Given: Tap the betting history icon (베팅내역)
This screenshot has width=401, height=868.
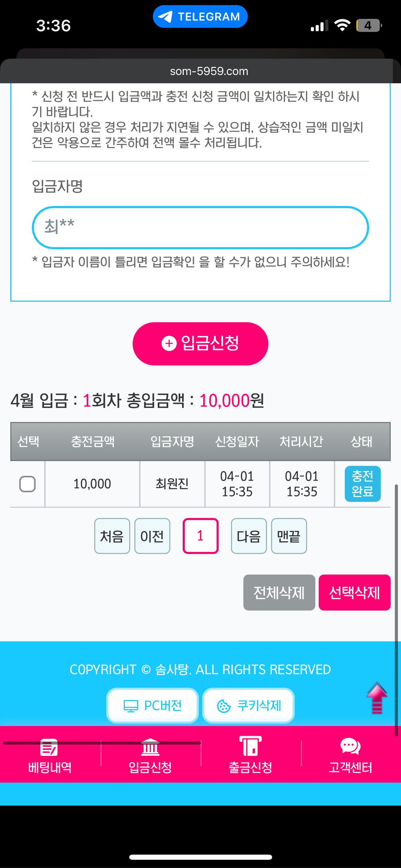Looking at the screenshot, I should (x=49, y=747).
